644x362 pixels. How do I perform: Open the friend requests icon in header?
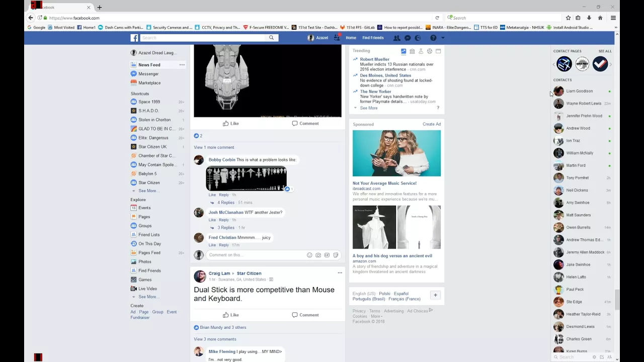[396, 38]
